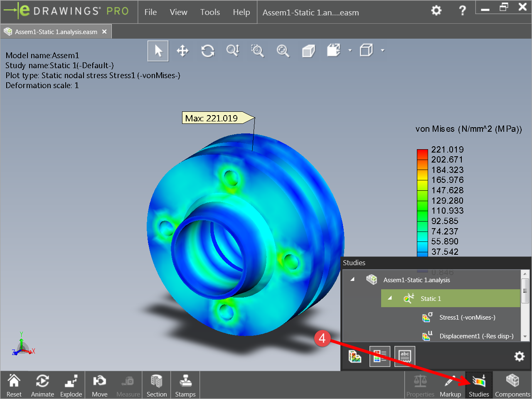This screenshot has width=532, height=399.
Task: Open the Components panel
Action: 513,384
